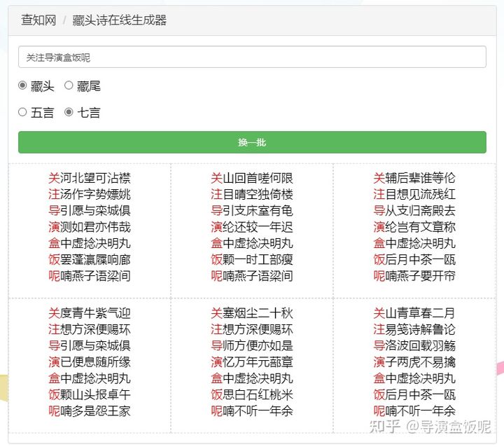Click the line 注易笺诗解鲁论
This screenshot has width=504, height=447.
(414, 329)
